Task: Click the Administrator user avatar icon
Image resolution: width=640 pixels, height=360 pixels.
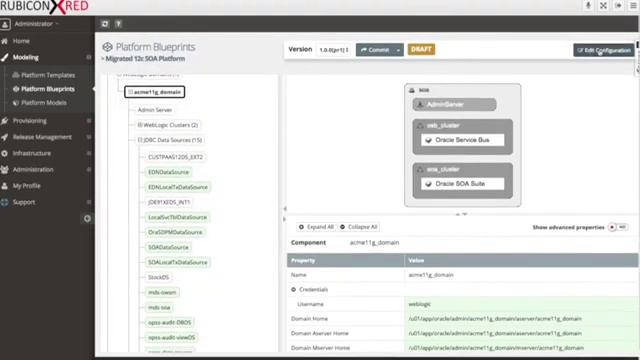Action: coord(5,24)
